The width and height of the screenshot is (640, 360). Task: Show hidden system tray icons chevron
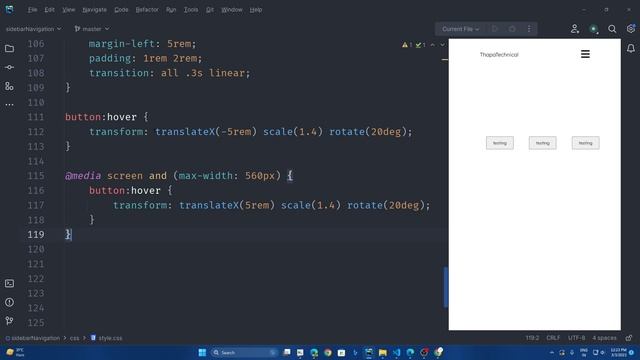552,352
